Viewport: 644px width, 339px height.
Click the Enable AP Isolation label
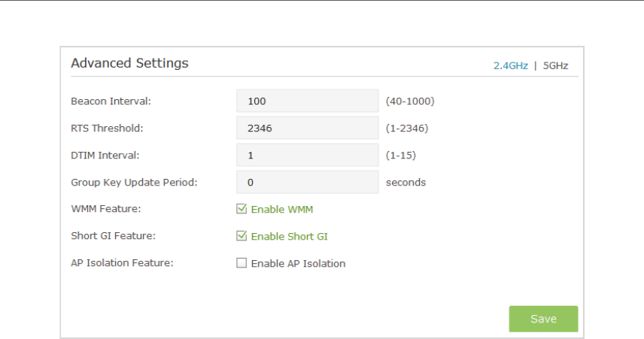(x=298, y=264)
